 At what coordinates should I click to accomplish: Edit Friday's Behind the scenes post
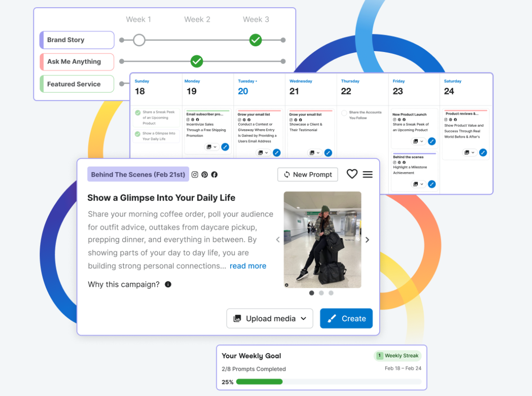coord(432,184)
